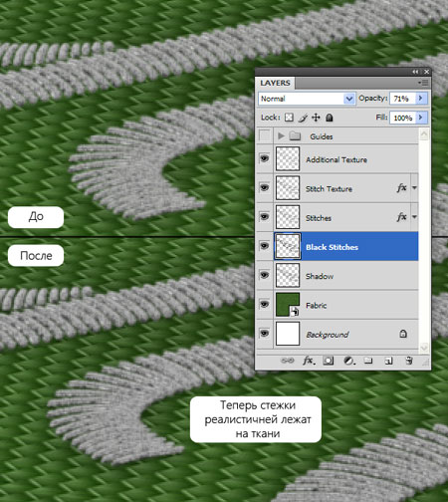Click link layers chain icon
This screenshot has width=448, height=502.
tap(288, 361)
